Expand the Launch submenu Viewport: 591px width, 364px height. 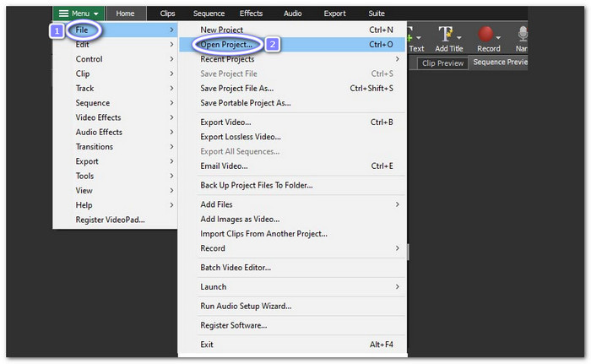(292, 287)
